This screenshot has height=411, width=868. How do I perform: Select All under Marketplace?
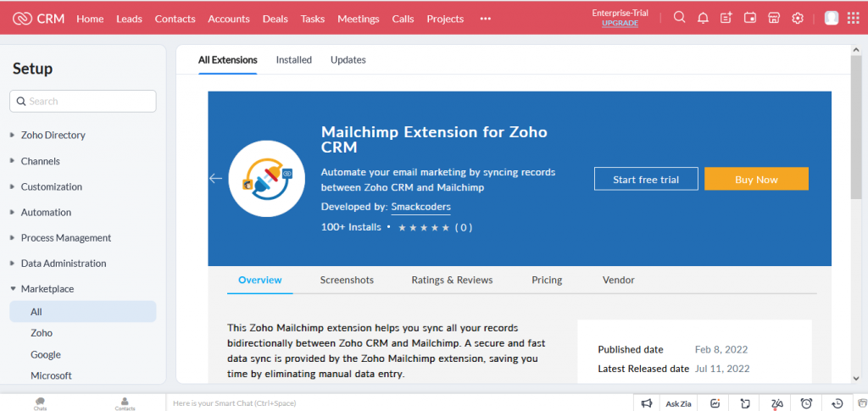(83, 312)
